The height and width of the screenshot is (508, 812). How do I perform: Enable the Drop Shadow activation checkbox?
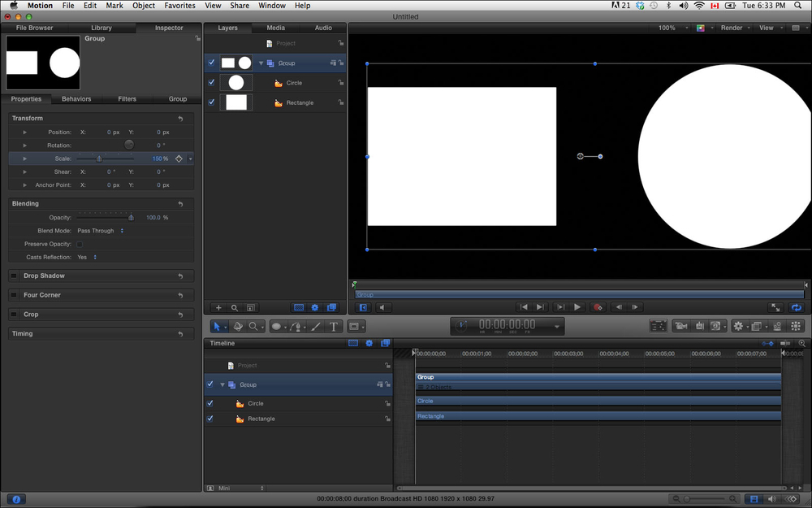[x=15, y=276]
